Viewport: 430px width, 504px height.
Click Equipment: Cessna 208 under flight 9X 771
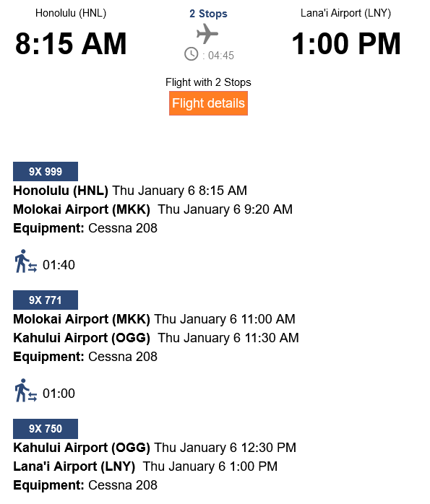(x=85, y=357)
